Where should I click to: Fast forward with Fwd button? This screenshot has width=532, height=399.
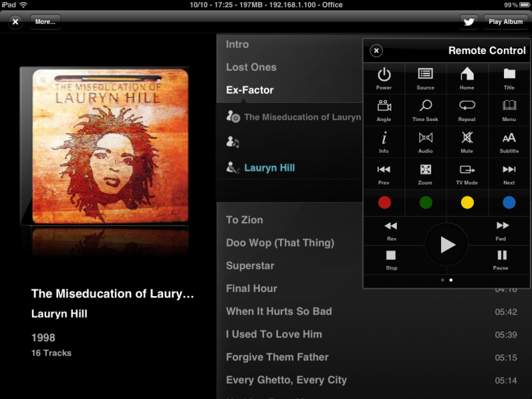pos(502,231)
